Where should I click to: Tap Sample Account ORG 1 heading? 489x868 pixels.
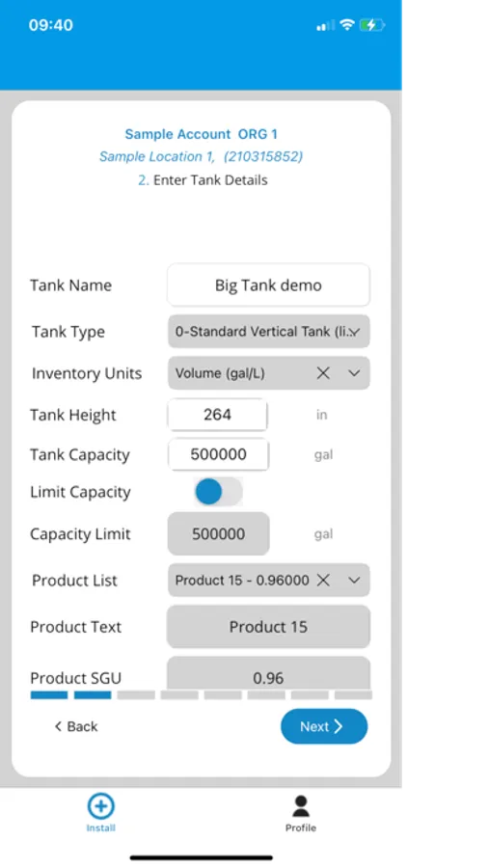(x=201, y=134)
